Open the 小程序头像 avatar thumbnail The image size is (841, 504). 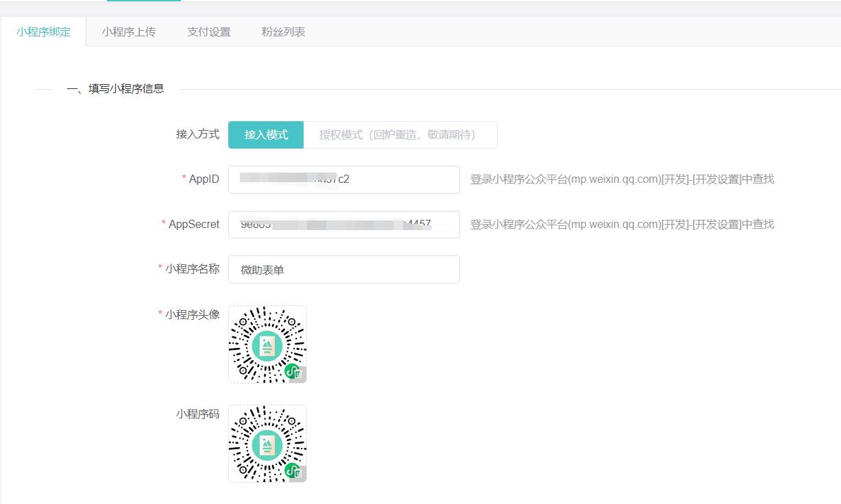267,344
